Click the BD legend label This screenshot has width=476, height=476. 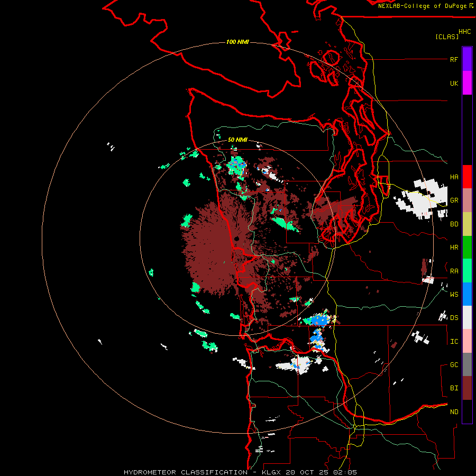(454, 224)
